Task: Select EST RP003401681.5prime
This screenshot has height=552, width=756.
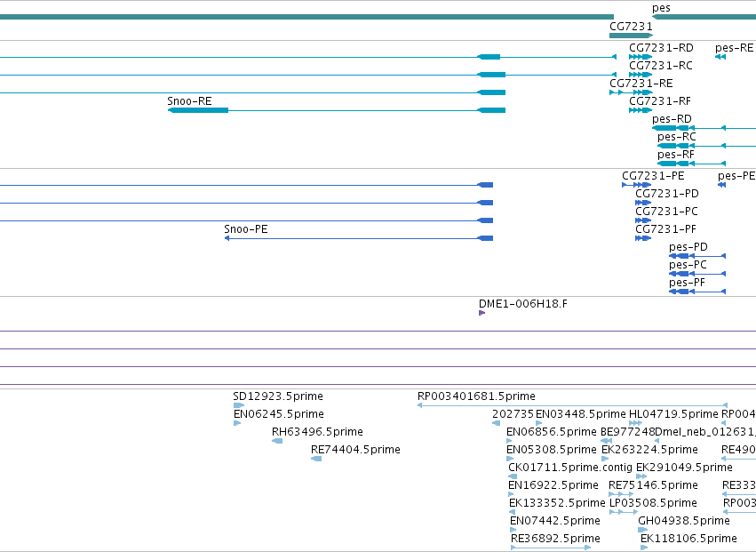Action: coord(476,396)
